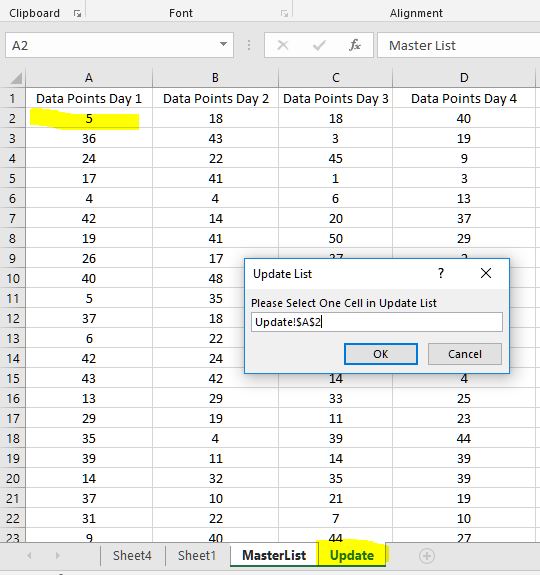The width and height of the screenshot is (540, 575).
Task: Click the Insert Function fx icon
Action: [355, 45]
